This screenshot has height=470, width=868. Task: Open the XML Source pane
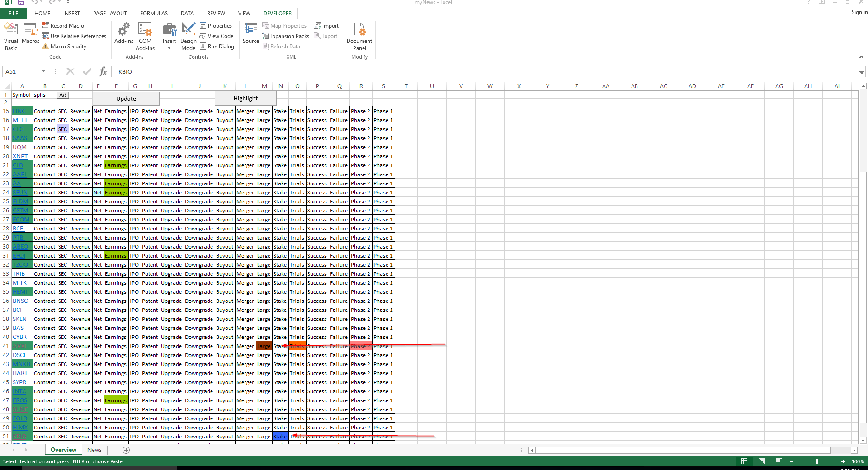coord(251,33)
